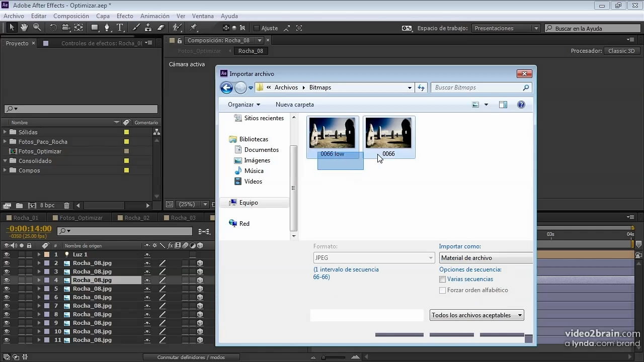Open the Importar como dropdown

pos(486,258)
